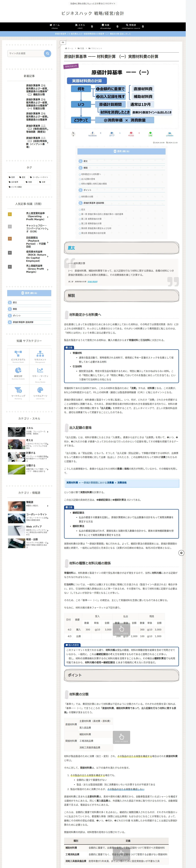Jump to 材料費の分類 in contents

87,196
